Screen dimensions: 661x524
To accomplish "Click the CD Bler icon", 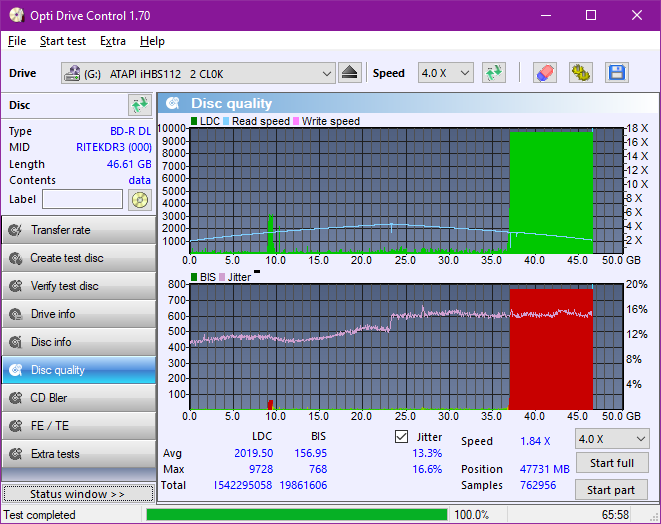I will click(16, 398).
